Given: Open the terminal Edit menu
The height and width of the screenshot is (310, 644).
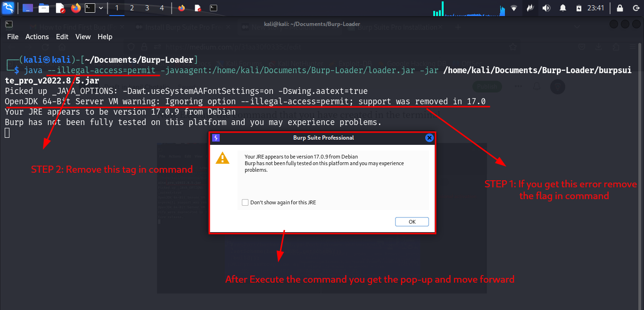Looking at the screenshot, I should point(62,36).
